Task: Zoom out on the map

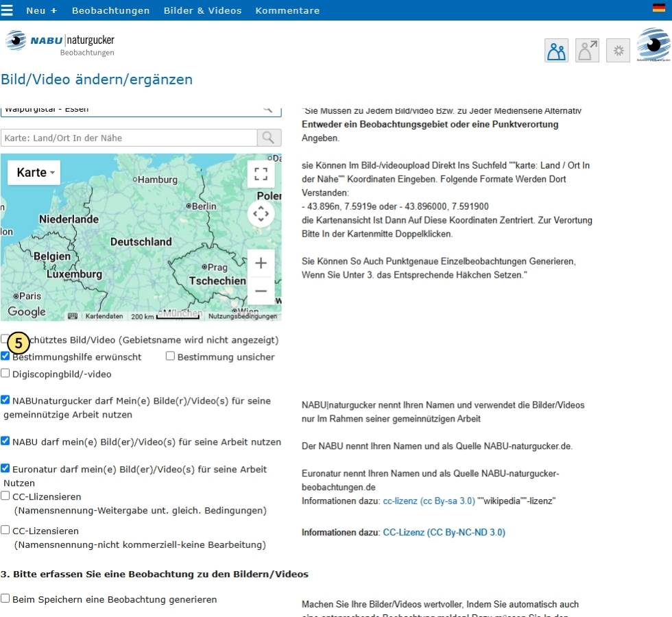Action: [x=261, y=291]
